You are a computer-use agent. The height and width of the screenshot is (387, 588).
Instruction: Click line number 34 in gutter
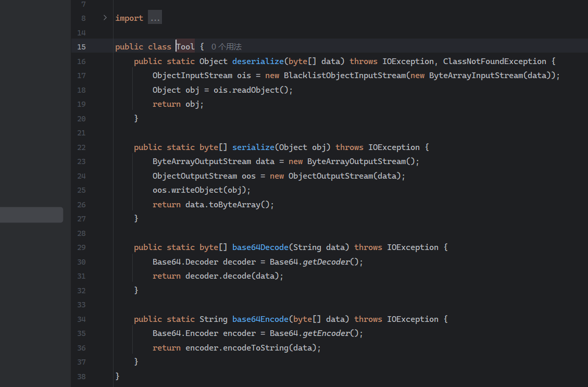(81, 319)
